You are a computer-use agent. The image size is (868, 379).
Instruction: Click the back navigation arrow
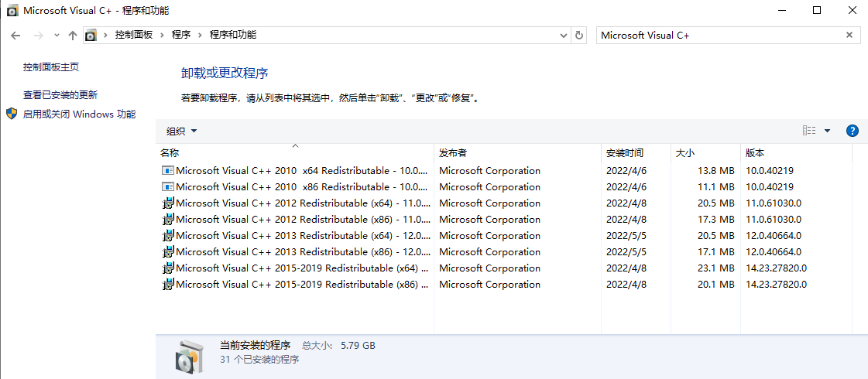[15, 36]
